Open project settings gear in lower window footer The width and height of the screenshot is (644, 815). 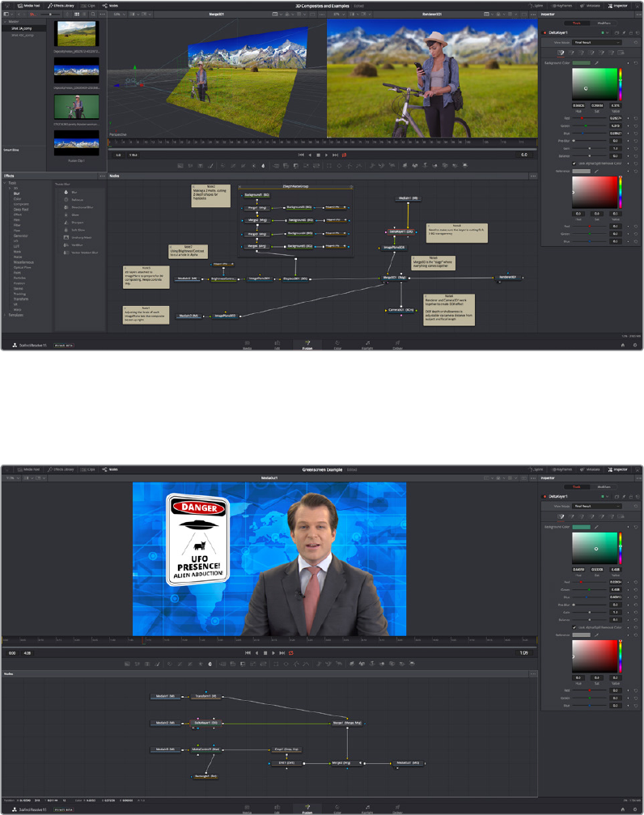click(634, 809)
